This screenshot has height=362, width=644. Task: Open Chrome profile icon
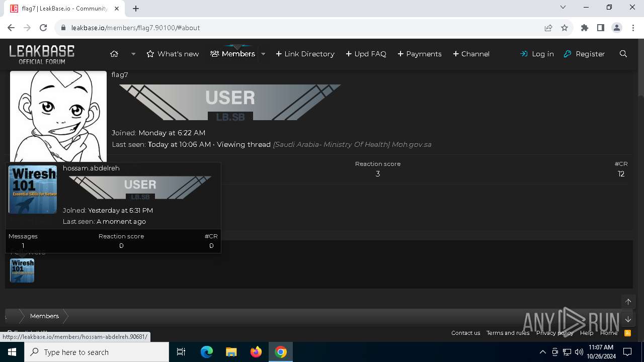617,28
